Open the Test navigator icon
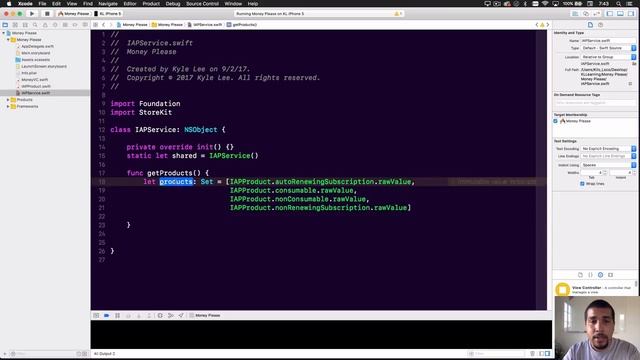The image size is (640, 360). tap(55, 25)
